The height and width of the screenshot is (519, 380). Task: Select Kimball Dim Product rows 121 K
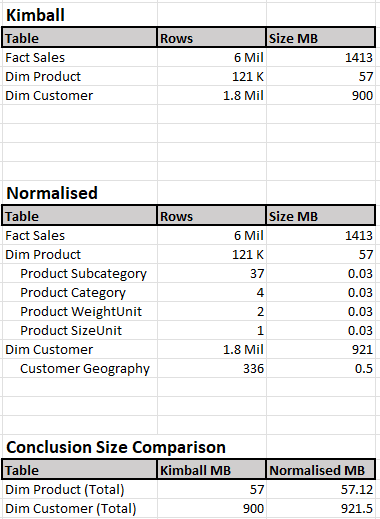[x=212, y=76]
